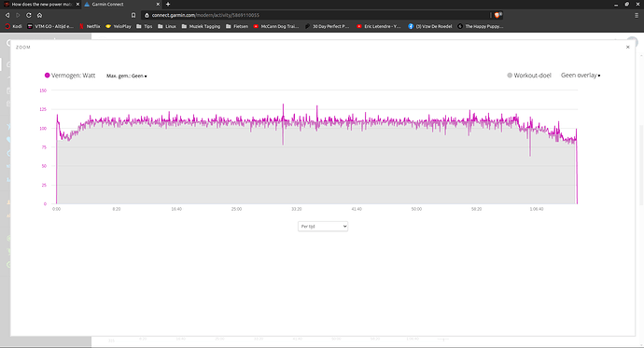Open the Fietsen bookmarks folder
The image size is (644, 348).
click(237, 26)
